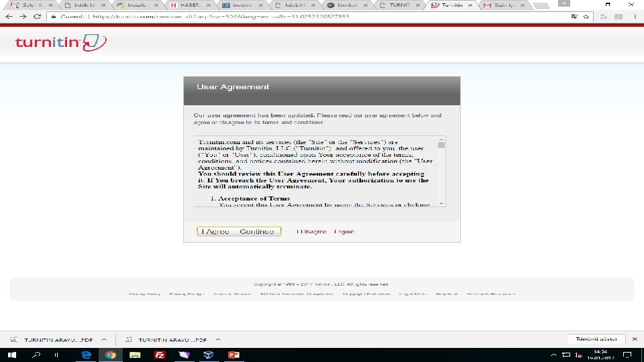The width and height of the screenshot is (644, 362).
Task: Click the Logout link
Action: tap(343, 231)
